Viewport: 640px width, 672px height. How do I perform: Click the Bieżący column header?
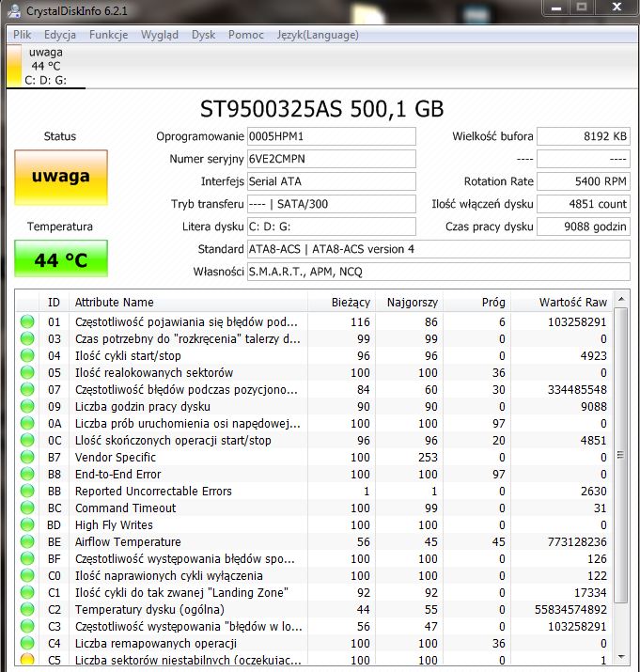coord(342,302)
